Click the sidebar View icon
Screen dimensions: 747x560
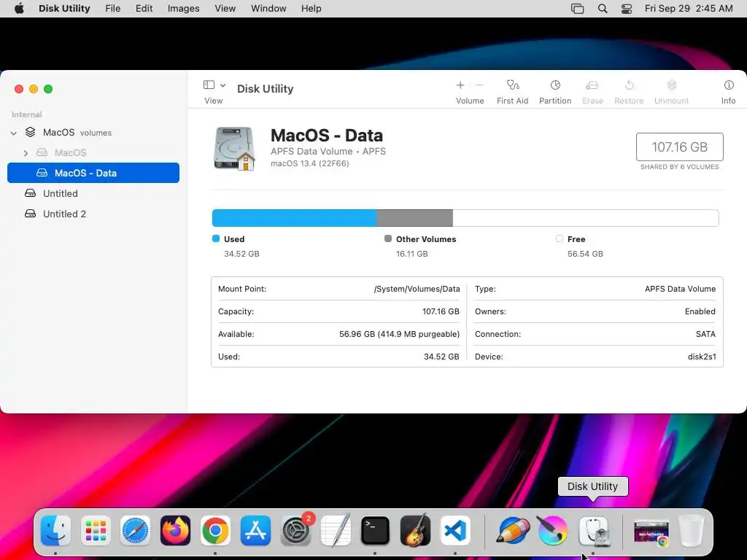(x=209, y=85)
